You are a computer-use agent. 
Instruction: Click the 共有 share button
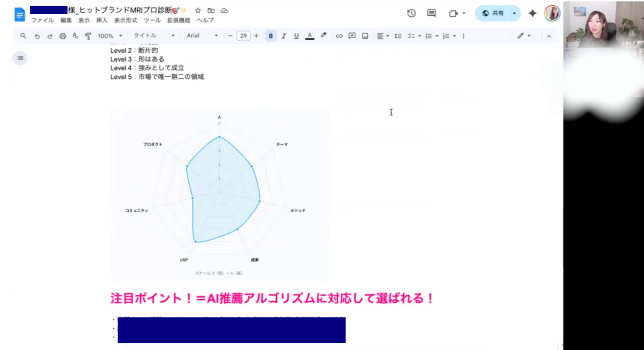pyautogui.click(x=492, y=13)
